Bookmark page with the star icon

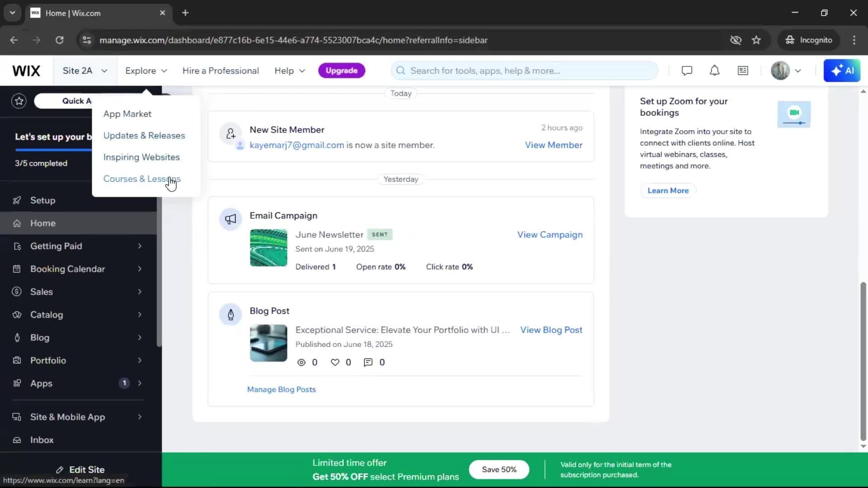(x=756, y=40)
